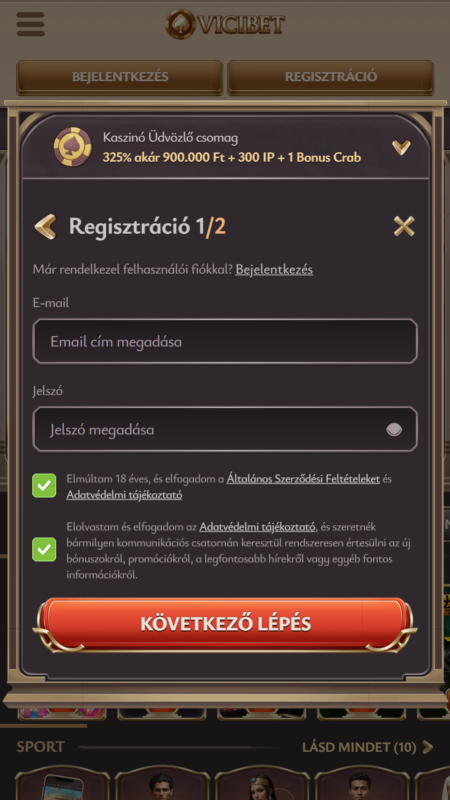
Task: Open the Adatvédelmi tájékoztató link under age confirmation
Action: (x=124, y=494)
